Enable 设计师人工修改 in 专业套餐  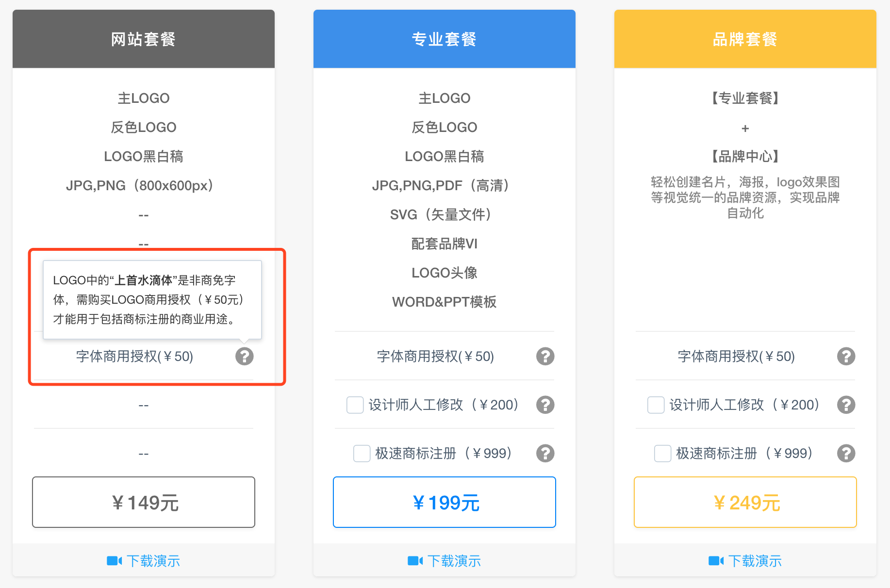tap(355, 405)
